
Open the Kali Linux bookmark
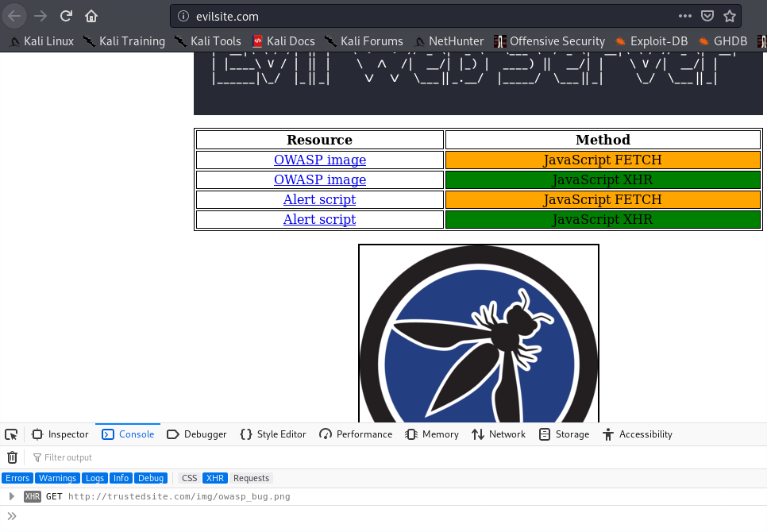pyautogui.click(x=42, y=41)
